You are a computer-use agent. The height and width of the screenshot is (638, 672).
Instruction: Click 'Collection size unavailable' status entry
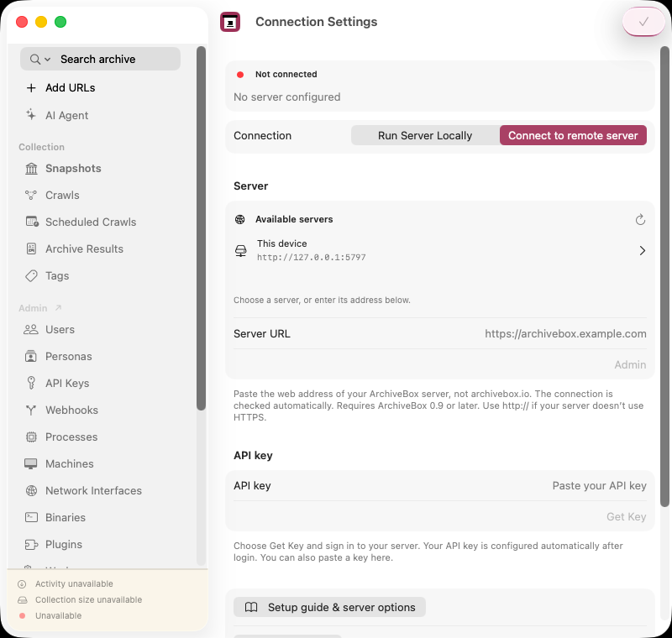pos(89,599)
